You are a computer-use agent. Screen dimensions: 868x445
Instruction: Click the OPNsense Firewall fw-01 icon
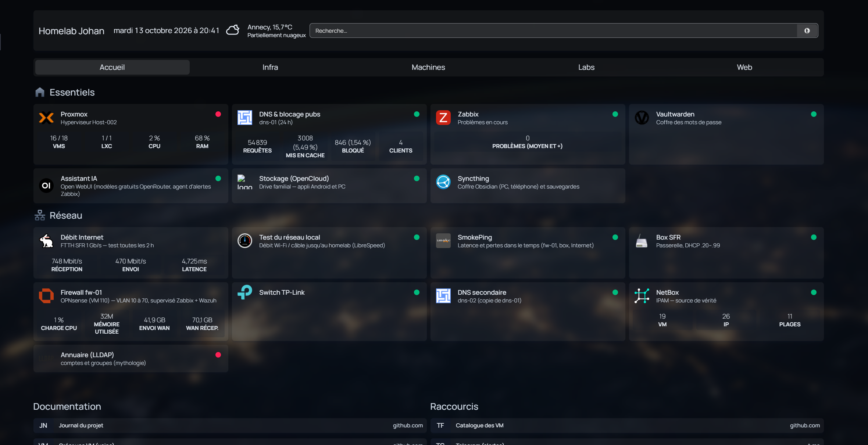click(46, 296)
